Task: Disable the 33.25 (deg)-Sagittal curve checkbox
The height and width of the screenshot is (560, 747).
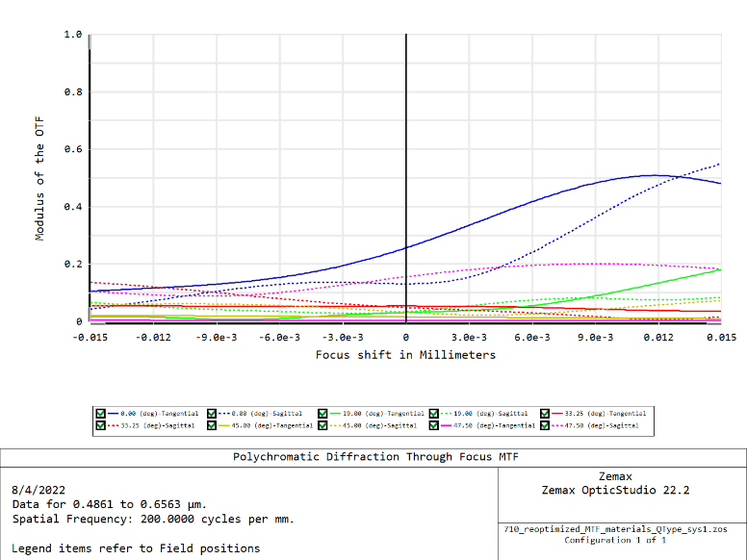Action: tap(100, 425)
